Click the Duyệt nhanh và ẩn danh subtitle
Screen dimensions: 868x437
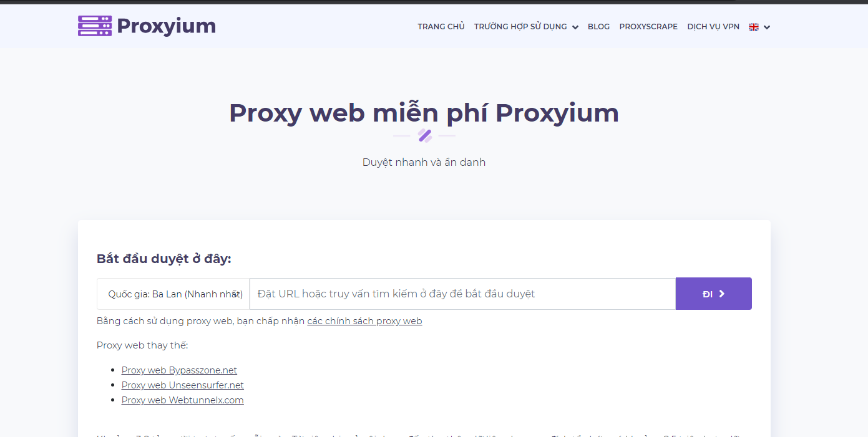424,162
